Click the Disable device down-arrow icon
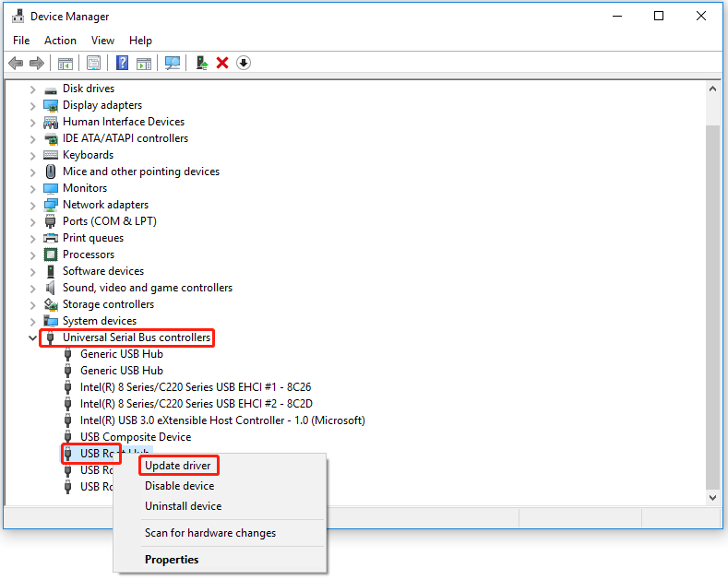Viewport: 728px width, 580px height. point(244,63)
